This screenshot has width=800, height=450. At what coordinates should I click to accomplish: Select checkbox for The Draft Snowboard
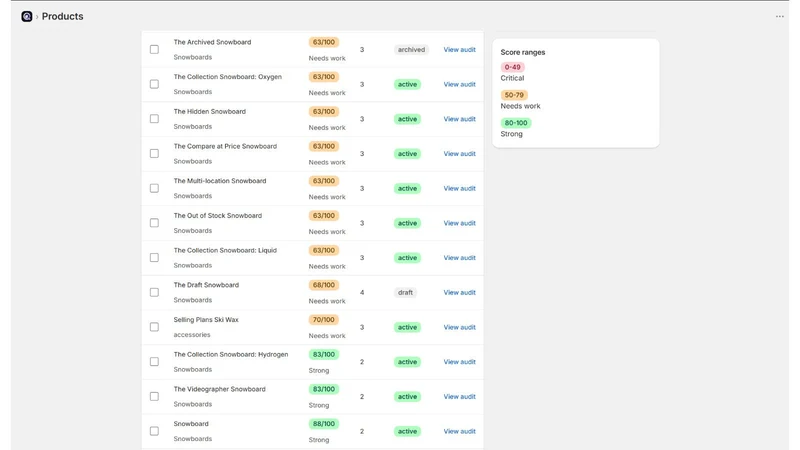tap(154, 292)
